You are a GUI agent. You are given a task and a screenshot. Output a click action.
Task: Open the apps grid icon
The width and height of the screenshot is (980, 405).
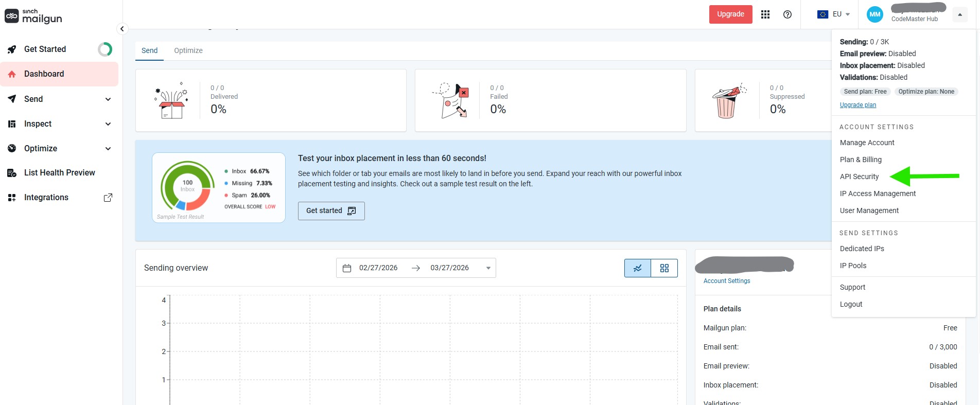tap(765, 14)
